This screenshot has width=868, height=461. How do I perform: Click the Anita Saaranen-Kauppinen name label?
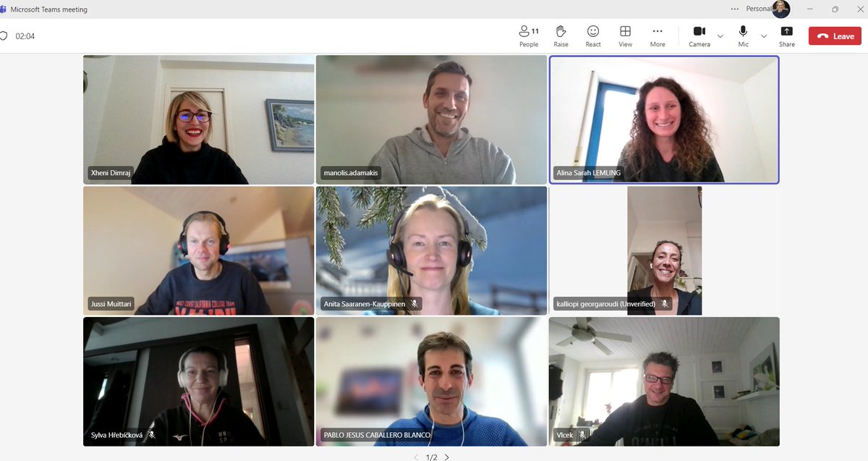click(x=364, y=304)
